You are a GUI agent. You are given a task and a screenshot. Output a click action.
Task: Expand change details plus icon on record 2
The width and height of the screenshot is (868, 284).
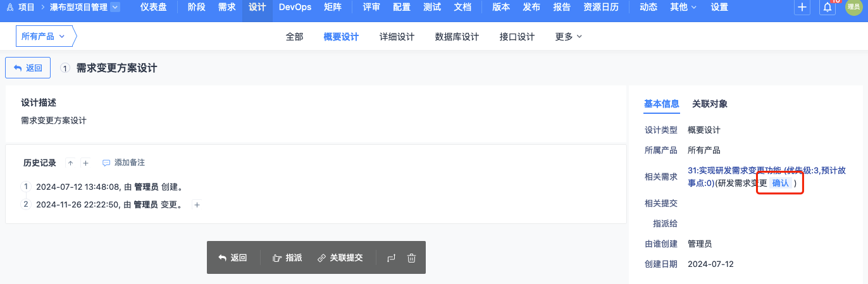point(197,205)
